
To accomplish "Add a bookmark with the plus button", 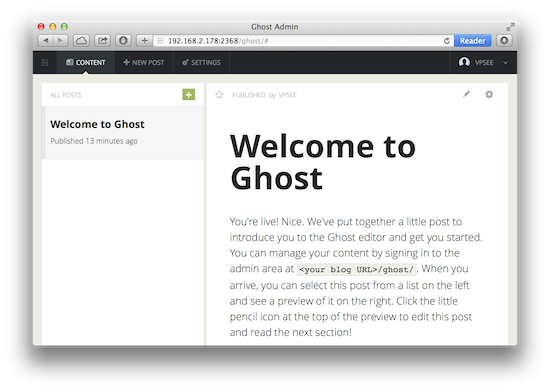I will (x=145, y=41).
